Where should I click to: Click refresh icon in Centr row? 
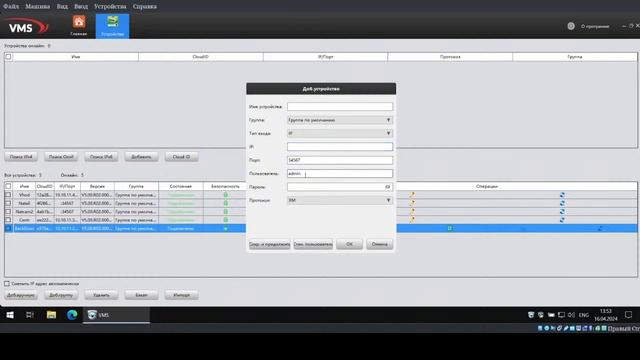coord(562,220)
